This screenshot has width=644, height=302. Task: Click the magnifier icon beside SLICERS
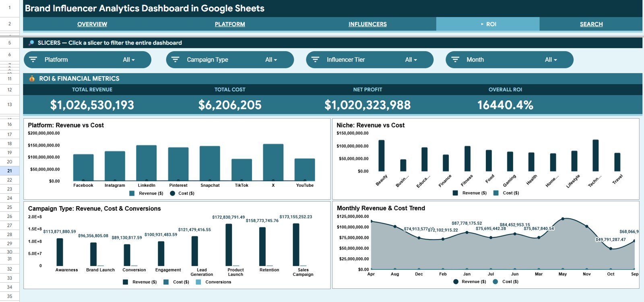31,43
